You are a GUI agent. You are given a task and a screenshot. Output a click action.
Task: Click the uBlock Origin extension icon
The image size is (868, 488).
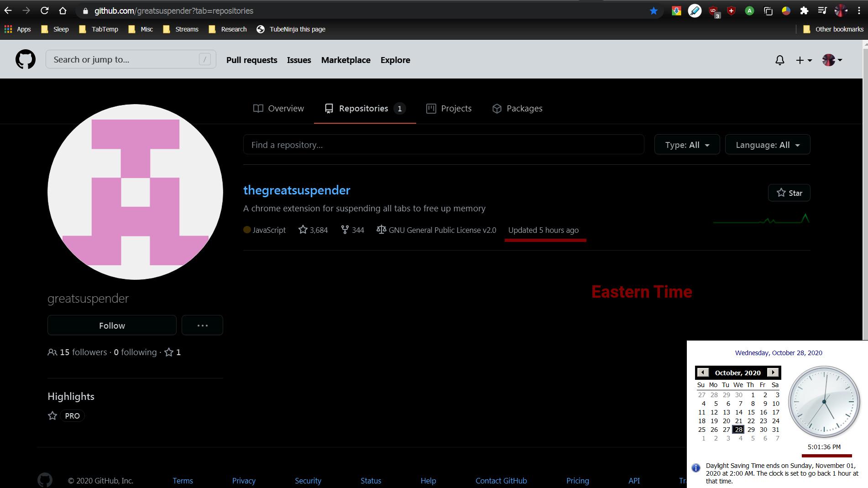pyautogui.click(x=713, y=11)
